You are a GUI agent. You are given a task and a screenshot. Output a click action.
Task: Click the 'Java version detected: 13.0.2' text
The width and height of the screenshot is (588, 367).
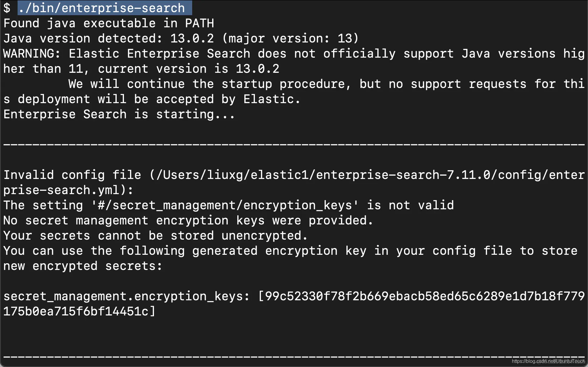point(109,39)
